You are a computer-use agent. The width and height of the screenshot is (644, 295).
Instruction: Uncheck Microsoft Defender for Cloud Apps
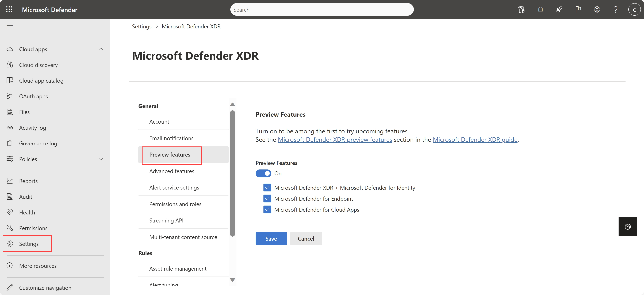[267, 210]
